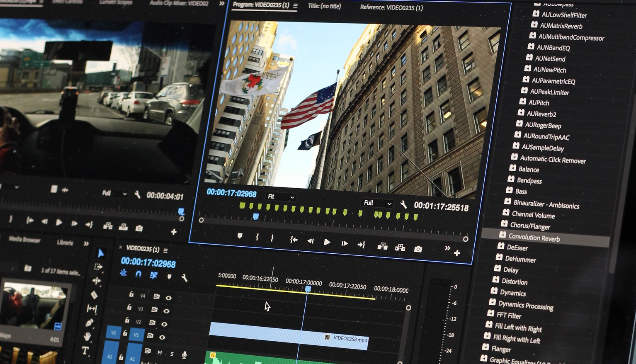Click Mark Out in Program monitor
Viewport: 636px width, 364px height.
point(272,238)
